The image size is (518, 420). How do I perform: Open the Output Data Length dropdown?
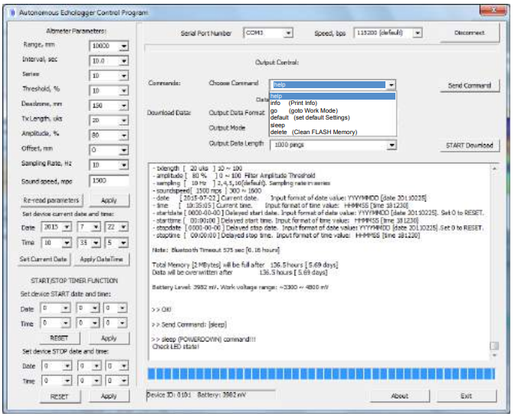point(391,144)
